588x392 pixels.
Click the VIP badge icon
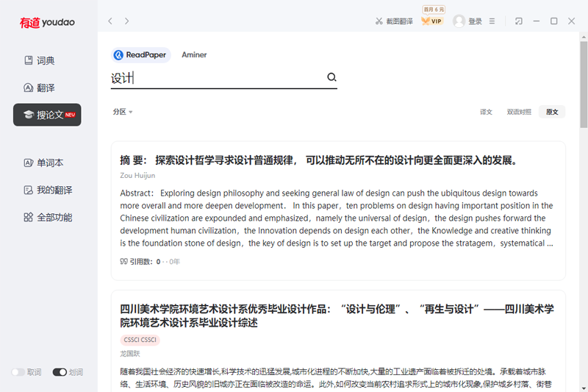click(x=432, y=21)
